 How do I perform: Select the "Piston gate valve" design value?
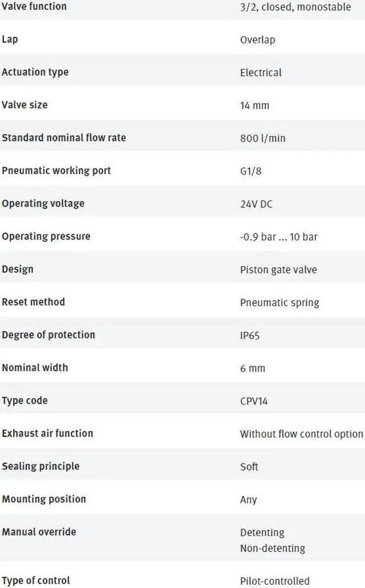coord(278,269)
